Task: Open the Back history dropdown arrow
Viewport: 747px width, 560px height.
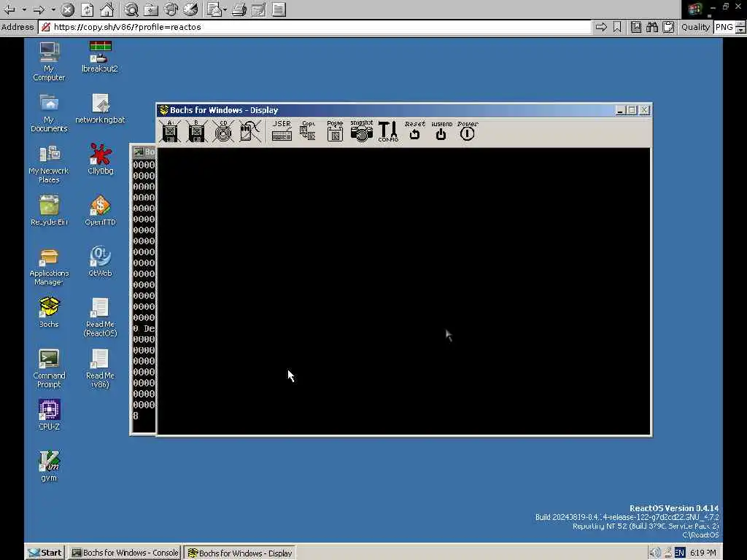Action: 24,9
